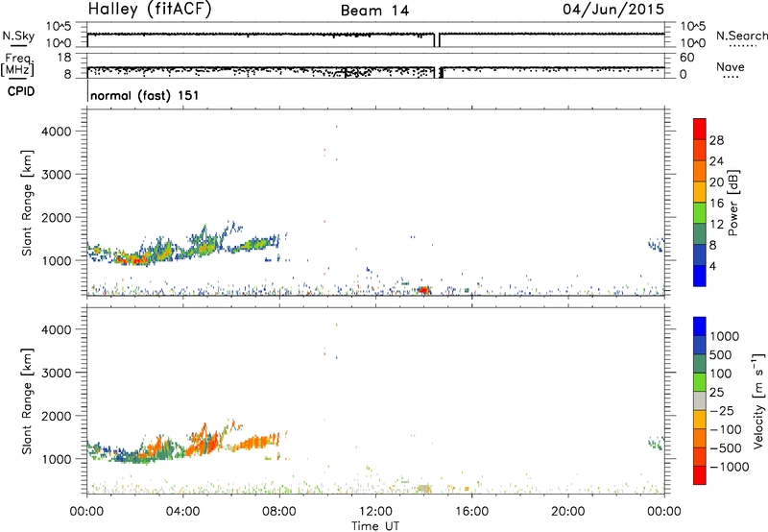Image resolution: width=768 pixels, height=532 pixels.
Task: Click the '08:00' time tick label
Action: tap(279, 512)
